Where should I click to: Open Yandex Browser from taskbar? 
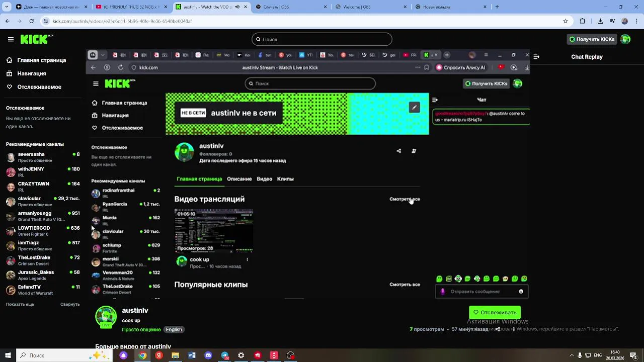point(158,355)
